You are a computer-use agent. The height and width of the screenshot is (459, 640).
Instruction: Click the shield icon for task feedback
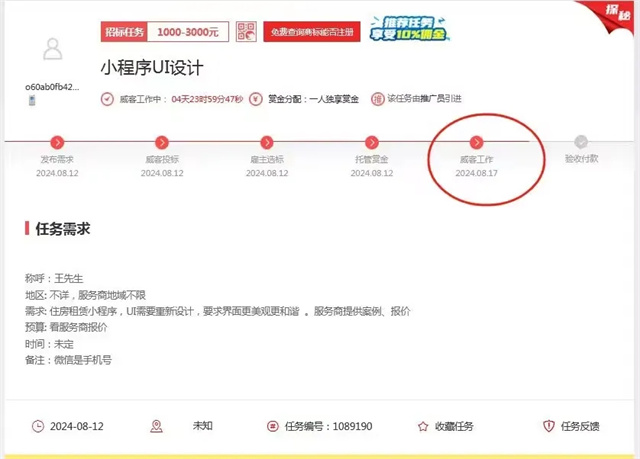pyautogui.click(x=549, y=426)
